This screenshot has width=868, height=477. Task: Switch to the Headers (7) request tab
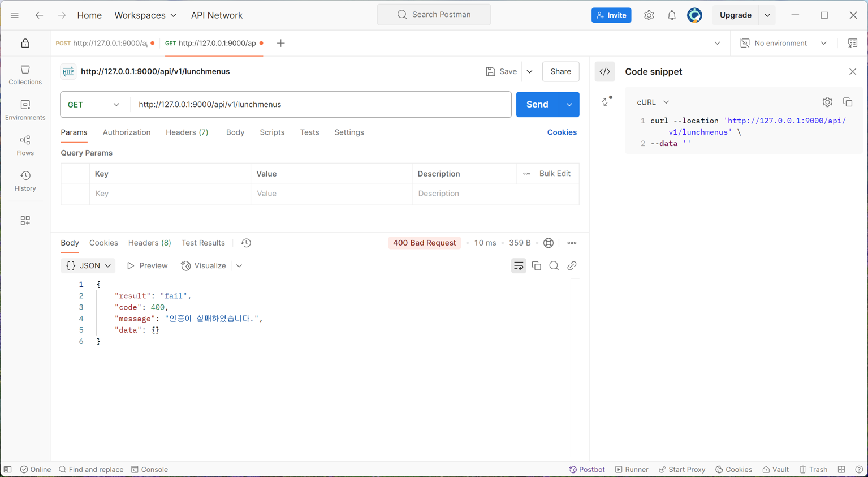click(x=187, y=132)
